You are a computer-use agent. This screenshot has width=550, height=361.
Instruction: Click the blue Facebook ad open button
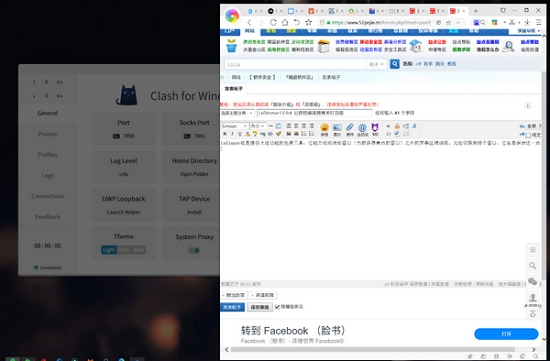click(506, 334)
